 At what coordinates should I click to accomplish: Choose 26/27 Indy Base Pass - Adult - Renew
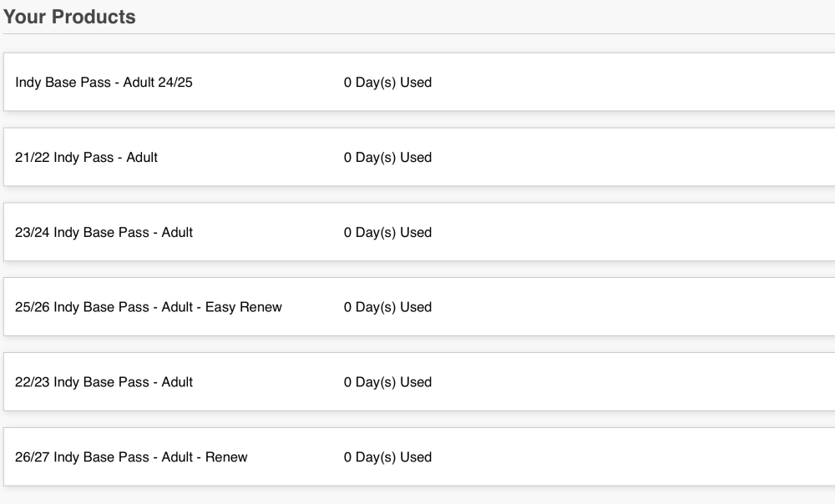click(131, 457)
